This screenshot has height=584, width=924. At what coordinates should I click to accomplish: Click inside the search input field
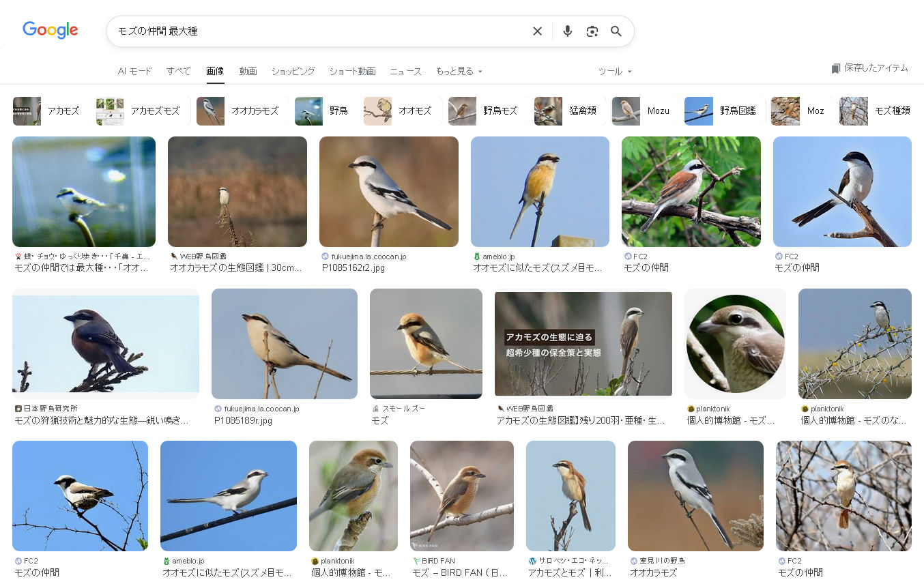tap(321, 31)
